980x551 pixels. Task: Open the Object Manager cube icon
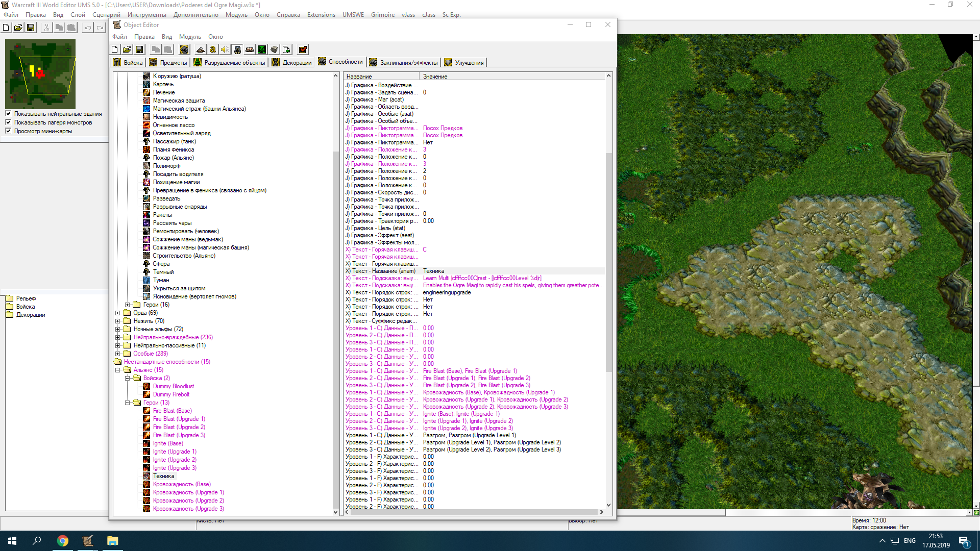pos(274,49)
